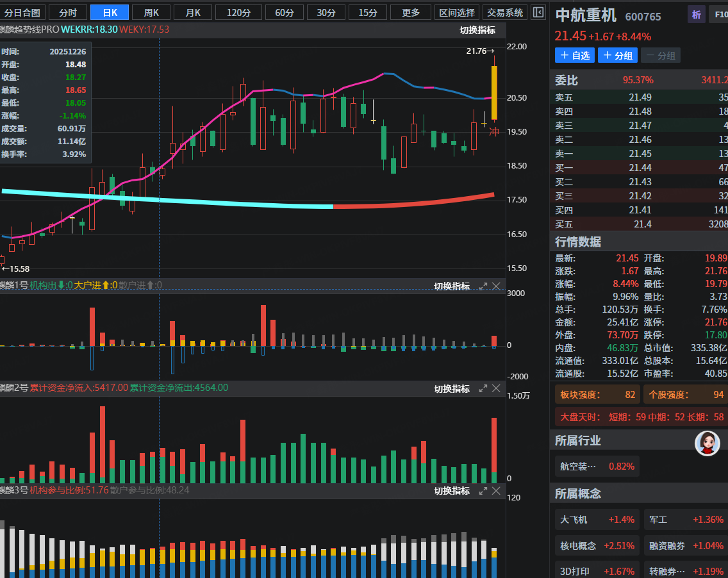Open the 析 analysis icon
The width and height of the screenshot is (728, 578).
pyautogui.click(x=696, y=15)
